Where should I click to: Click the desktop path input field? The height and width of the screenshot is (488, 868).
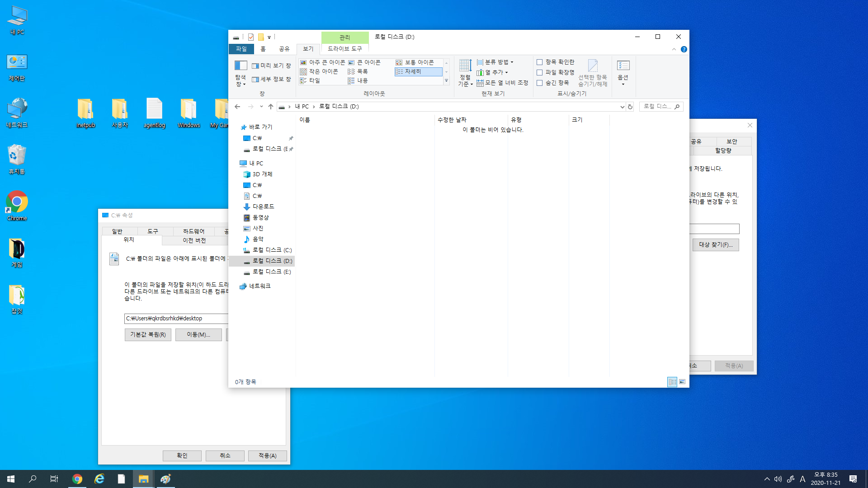pyautogui.click(x=176, y=319)
